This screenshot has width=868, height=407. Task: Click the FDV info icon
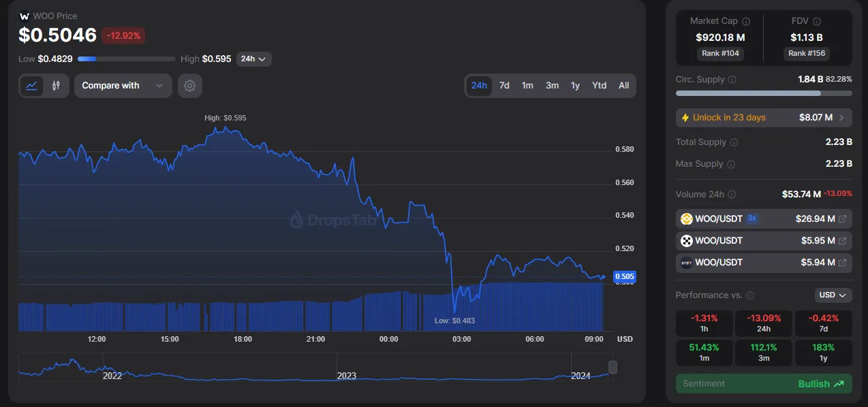[x=817, y=22]
